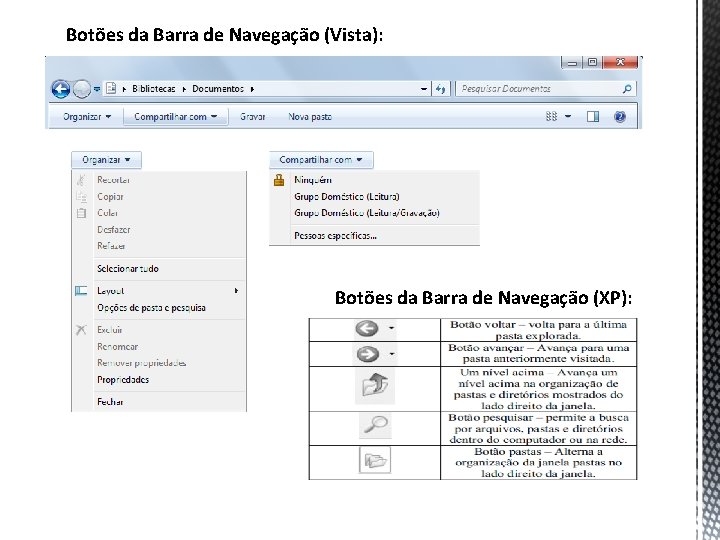This screenshot has width=720, height=540.
Task: Click the blue Back arrow button
Action: click(x=61, y=89)
